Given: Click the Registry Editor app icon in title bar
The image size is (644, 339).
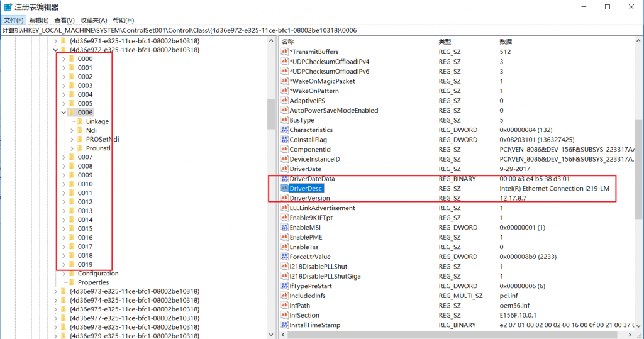Looking at the screenshot, I should [x=8, y=7].
